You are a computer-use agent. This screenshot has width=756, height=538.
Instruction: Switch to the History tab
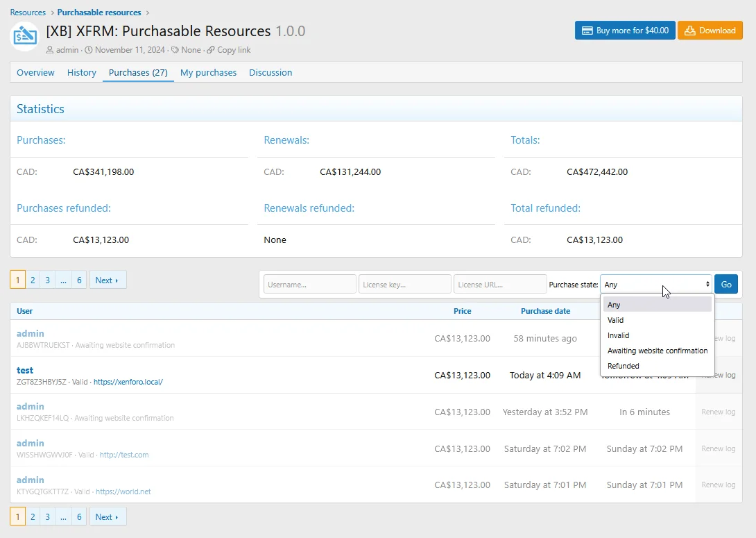tap(81, 72)
